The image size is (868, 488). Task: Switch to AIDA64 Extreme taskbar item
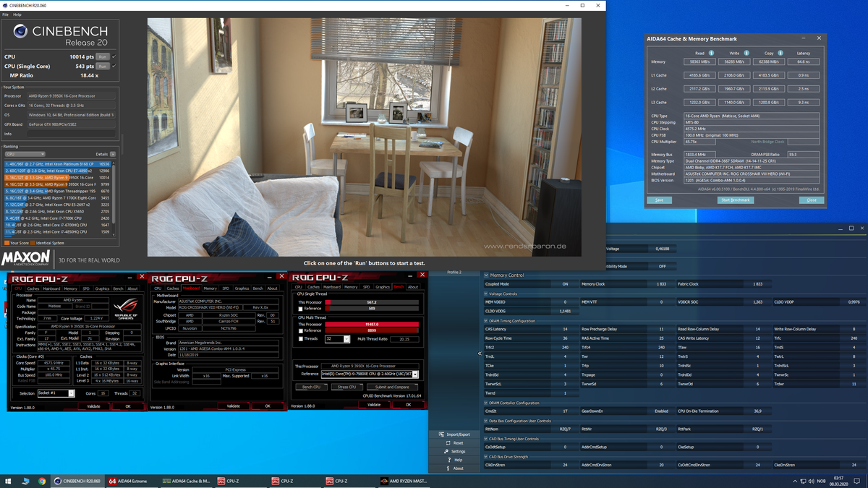[132, 481]
